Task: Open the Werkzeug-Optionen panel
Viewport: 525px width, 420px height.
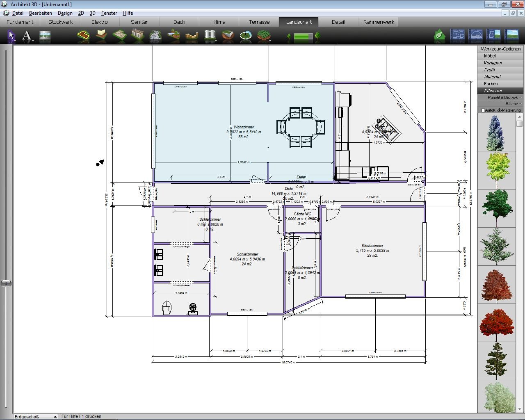Action: (x=500, y=49)
